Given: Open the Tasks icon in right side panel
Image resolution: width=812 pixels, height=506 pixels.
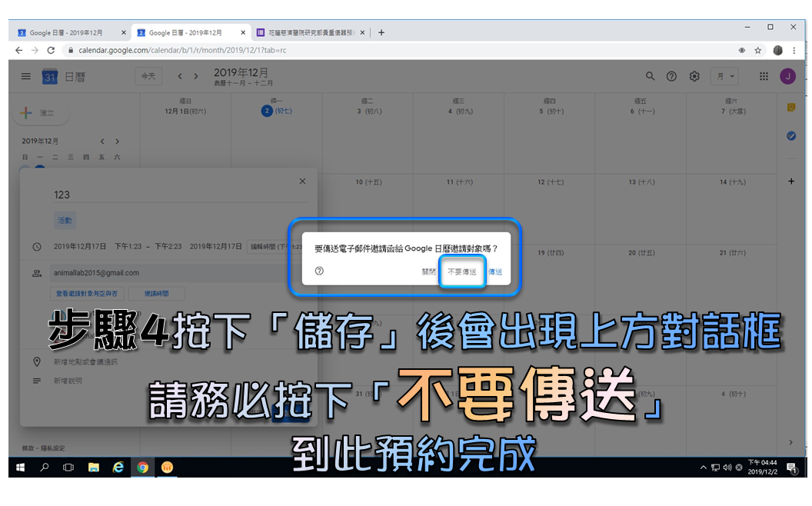Looking at the screenshot, I should point(791,136).
